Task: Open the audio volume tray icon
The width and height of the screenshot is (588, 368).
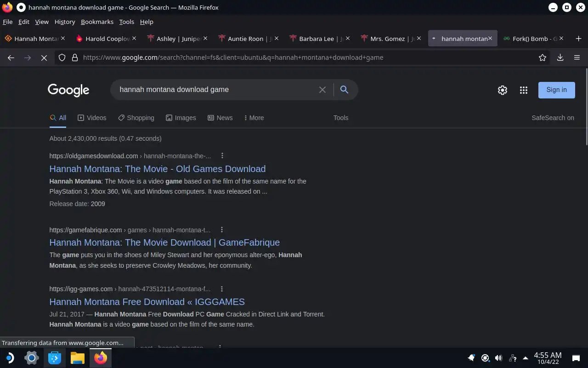Action: [498, 358]
